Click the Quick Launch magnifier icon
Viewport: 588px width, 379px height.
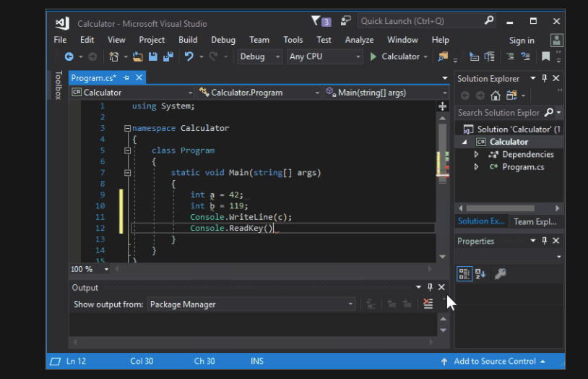(488, 20)
